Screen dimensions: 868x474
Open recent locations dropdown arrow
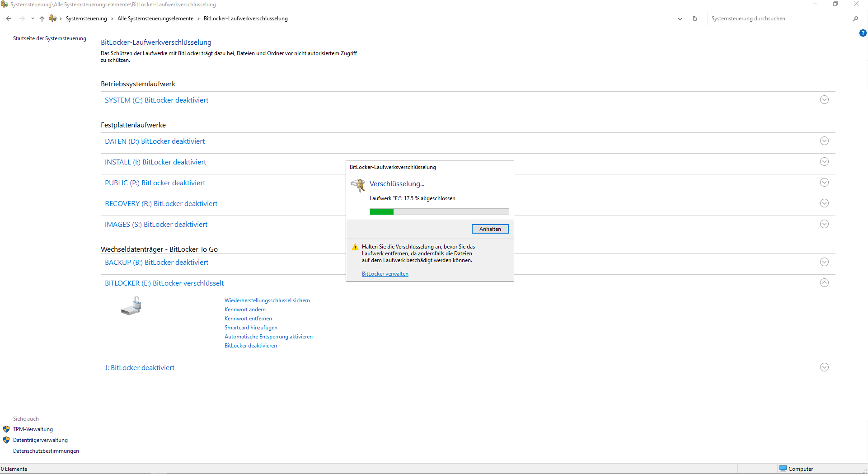click(33, 19)
